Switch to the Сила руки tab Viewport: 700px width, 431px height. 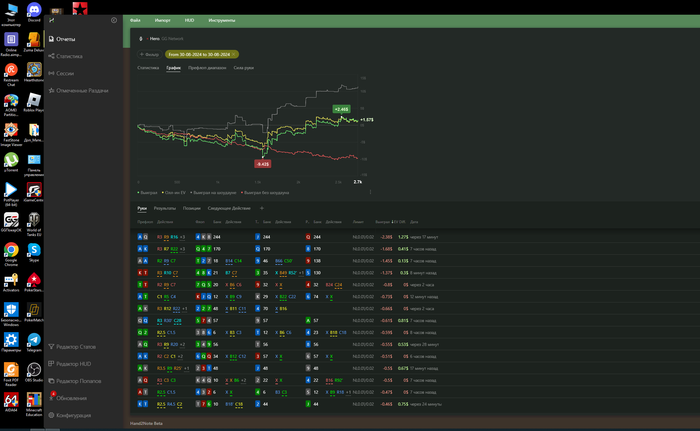pyautogui.click(x=244, y=68)
